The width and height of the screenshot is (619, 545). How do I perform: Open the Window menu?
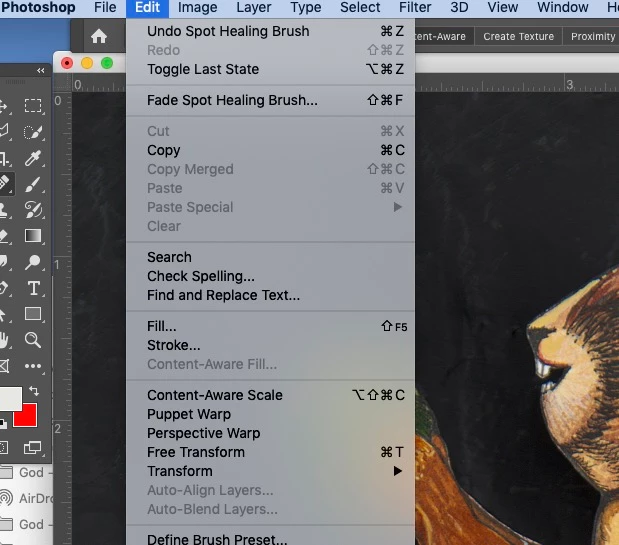click(x=563, y=7)
